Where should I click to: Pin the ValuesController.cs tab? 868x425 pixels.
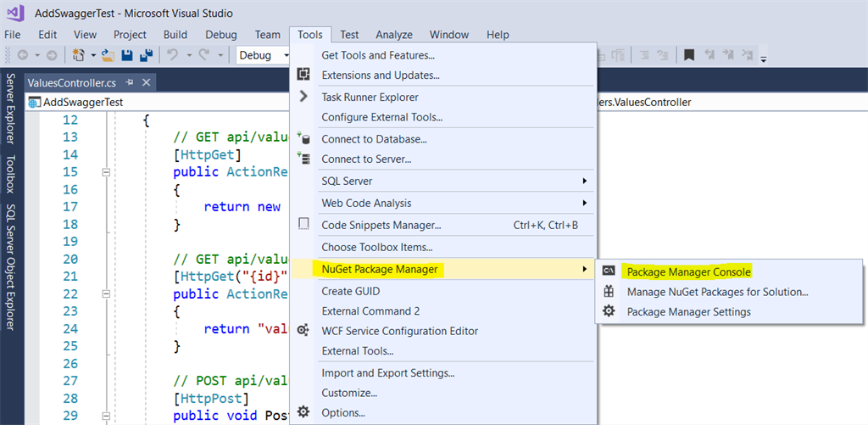(130, 82)
